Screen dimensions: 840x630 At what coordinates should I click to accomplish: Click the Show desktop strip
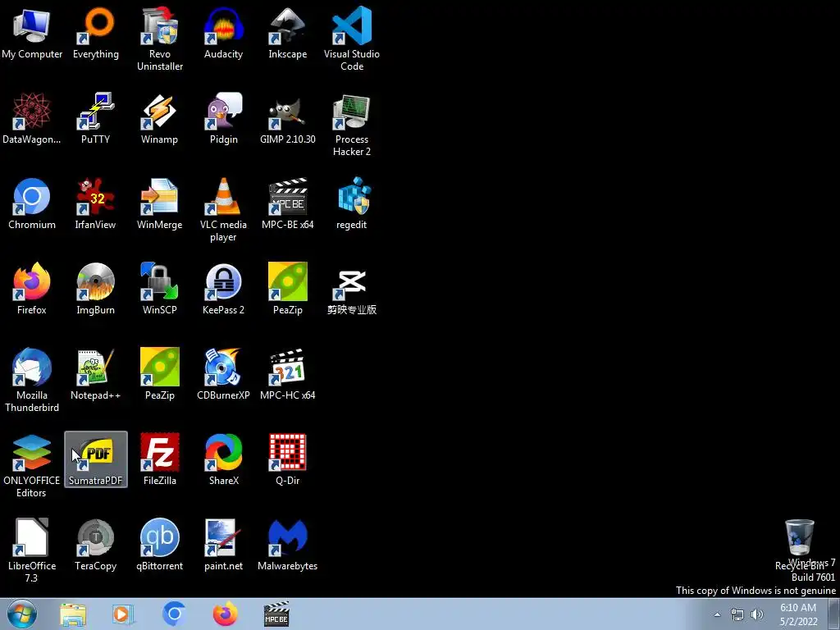coord(834,614)
